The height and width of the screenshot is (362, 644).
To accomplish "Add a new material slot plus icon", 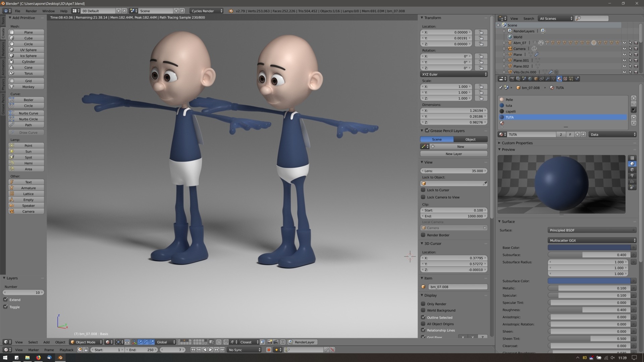I will click(x=634, y=98).
